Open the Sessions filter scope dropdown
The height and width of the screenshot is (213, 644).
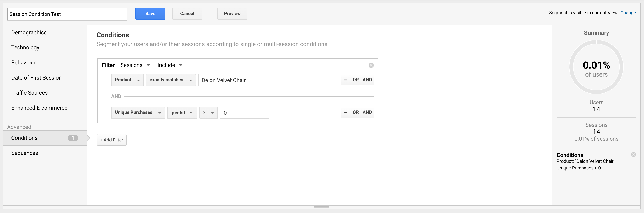tap(135, 65)
